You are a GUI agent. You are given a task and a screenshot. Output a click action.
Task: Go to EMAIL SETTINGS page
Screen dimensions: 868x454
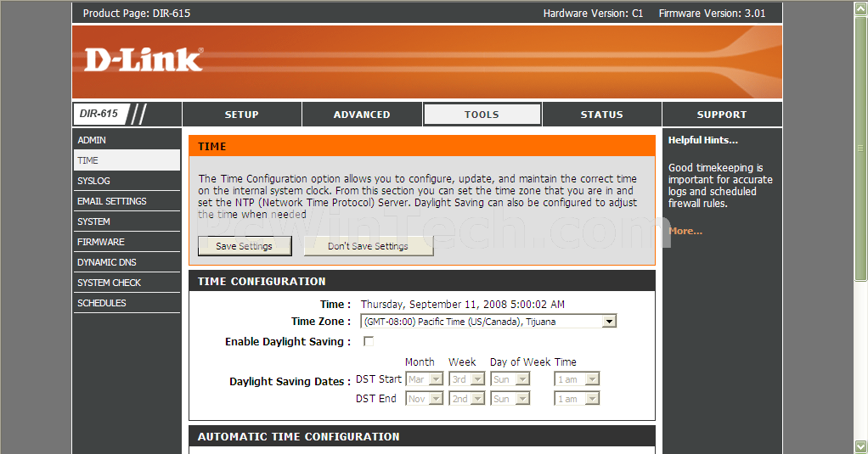tap(127, 201)
